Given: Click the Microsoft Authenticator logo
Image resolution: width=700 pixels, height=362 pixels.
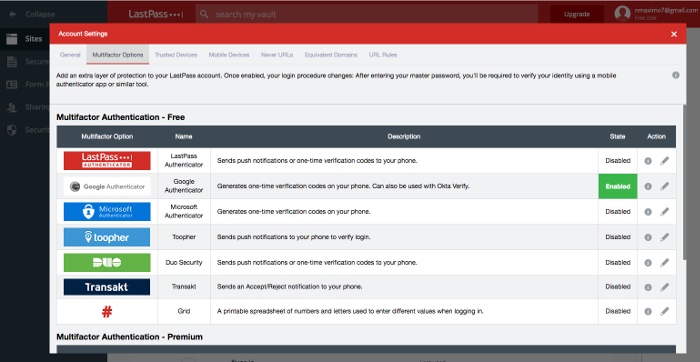Looking at the screenshot, I should tap(107, 212).
